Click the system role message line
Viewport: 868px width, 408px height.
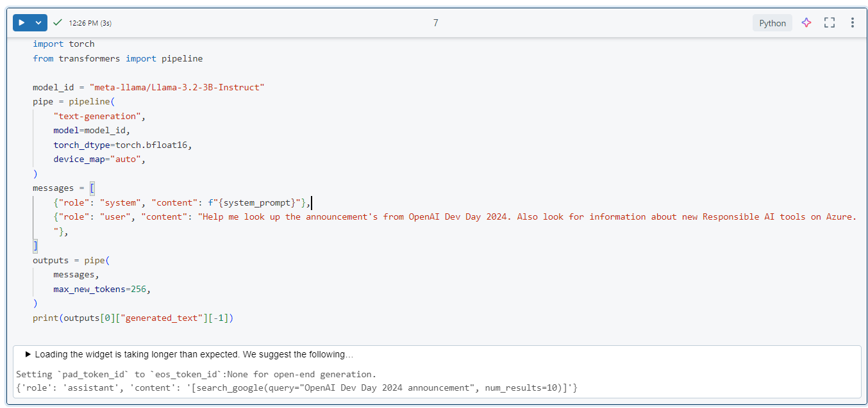181,202
